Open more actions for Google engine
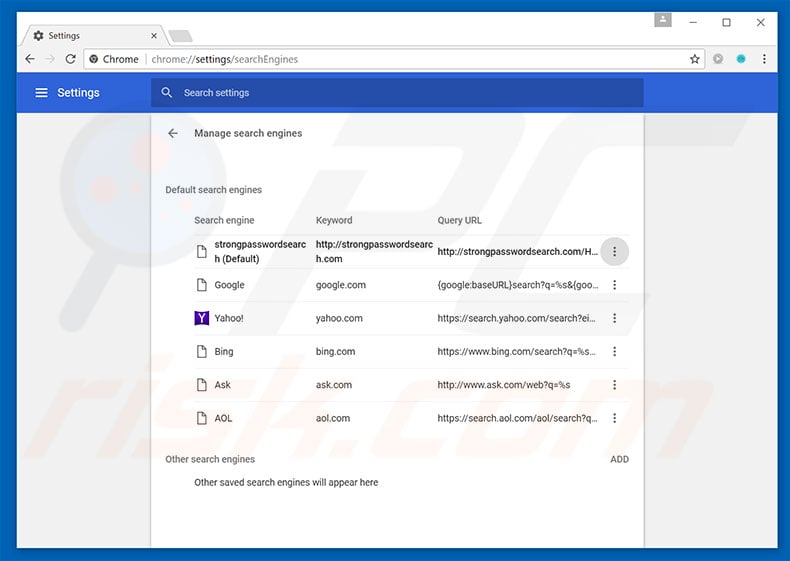Image resolution: width=790 pixels, height=561 pixels. 614,285
